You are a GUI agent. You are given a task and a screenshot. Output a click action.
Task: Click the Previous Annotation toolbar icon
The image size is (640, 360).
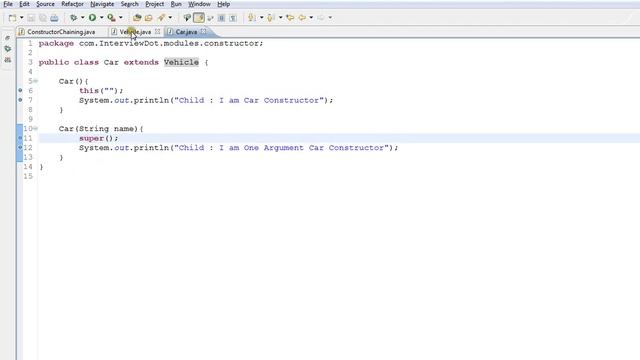271,18
